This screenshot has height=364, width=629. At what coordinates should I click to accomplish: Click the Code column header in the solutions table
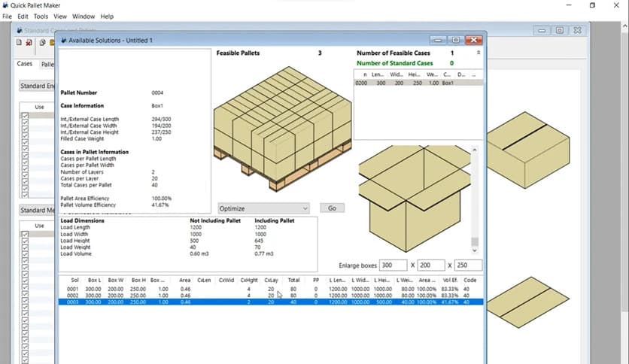[x=469, y=281]
